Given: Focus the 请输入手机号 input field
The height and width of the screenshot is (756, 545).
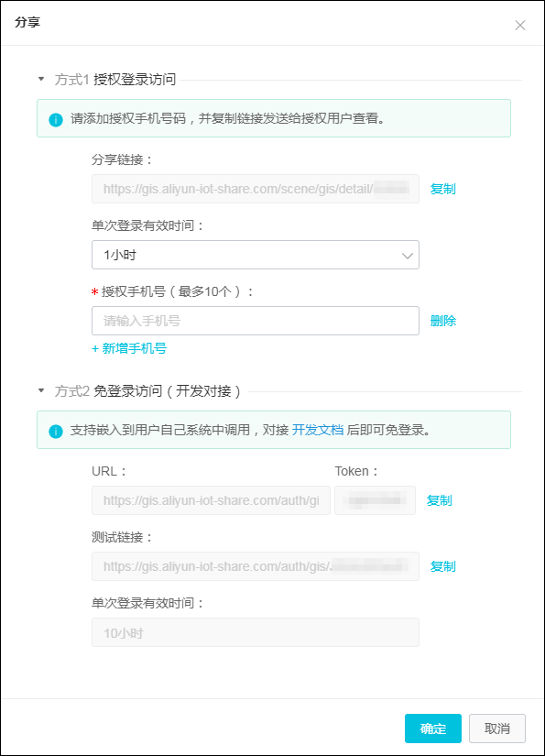Looking at the screenshot, I should point(256,321).
